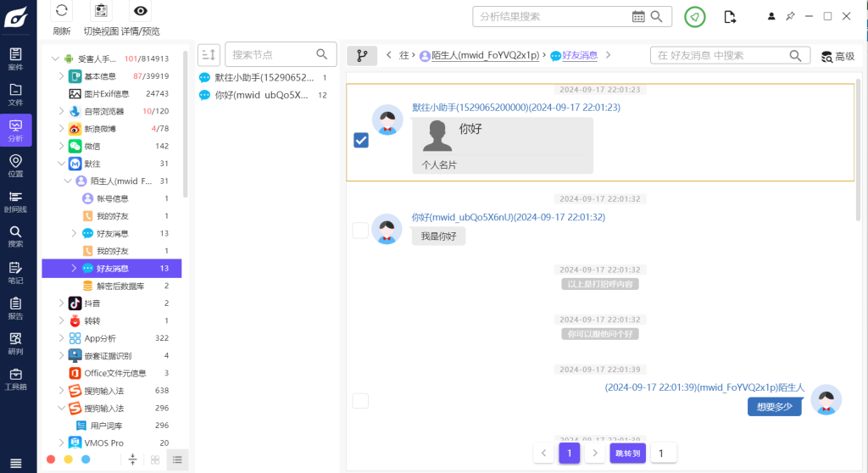Click the magnifier in 好友消息 search box

click(x=795, y=55)
